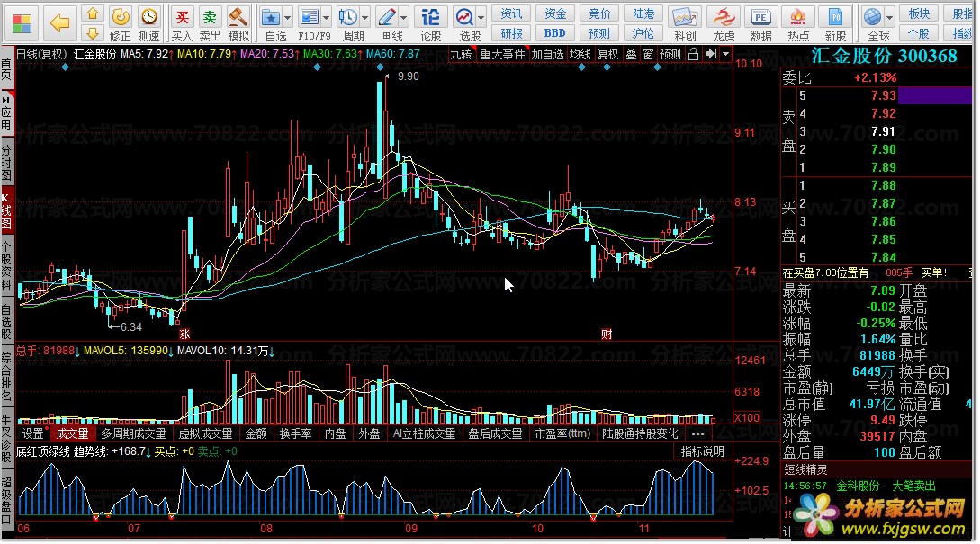Expand the F10/F9 dropdown arrow
980x544 pixels.
tap(327, 17)
